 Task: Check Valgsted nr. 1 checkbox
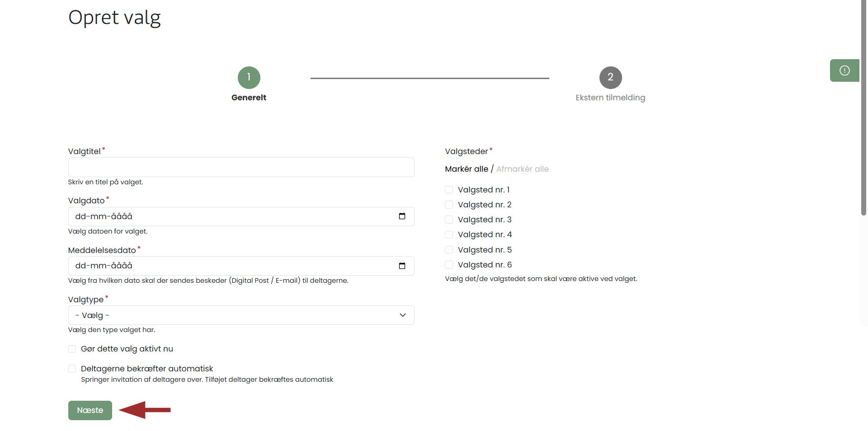(x=449, y=190)
